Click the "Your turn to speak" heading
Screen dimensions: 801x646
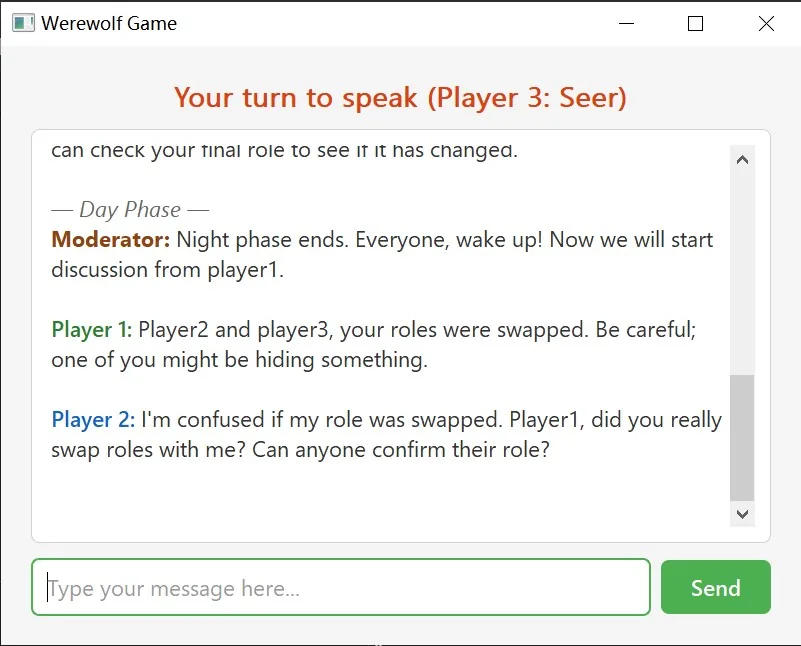point(400,98)
